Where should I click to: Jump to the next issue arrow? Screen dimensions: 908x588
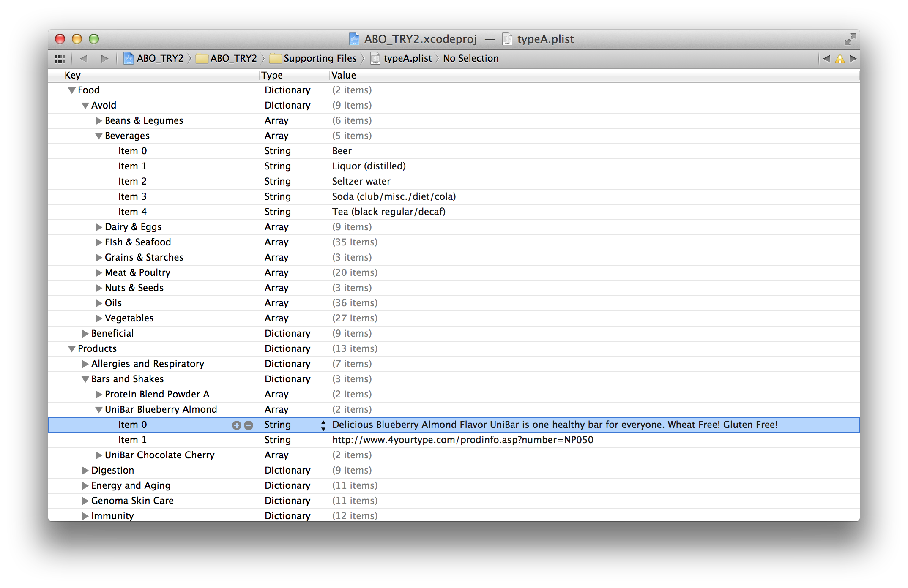coord(853,59)
